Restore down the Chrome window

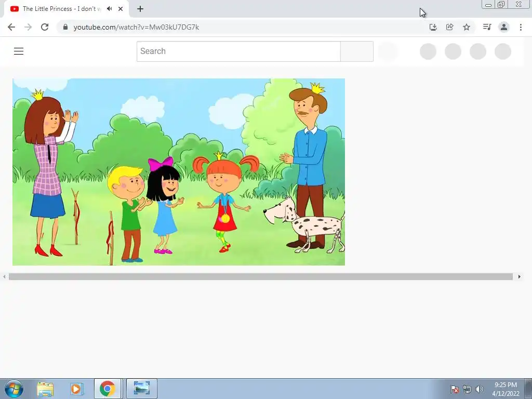point(501,4)
